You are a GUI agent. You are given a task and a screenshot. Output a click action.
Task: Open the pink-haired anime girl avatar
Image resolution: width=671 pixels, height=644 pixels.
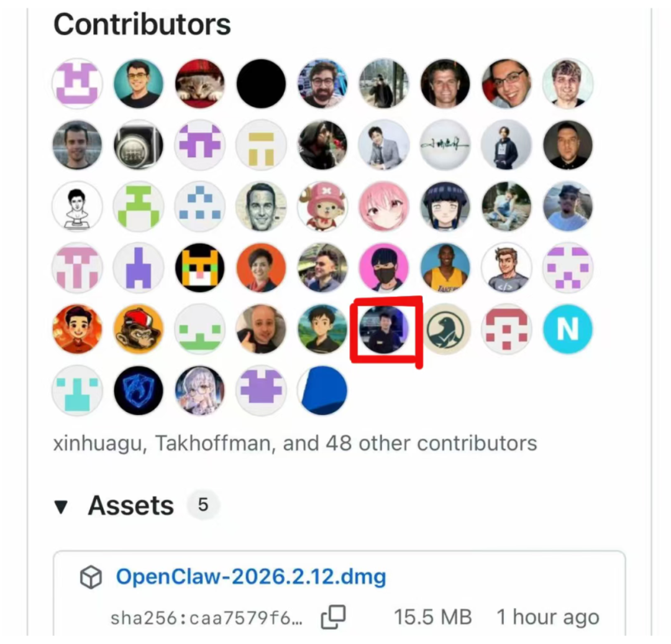(384, 206)
